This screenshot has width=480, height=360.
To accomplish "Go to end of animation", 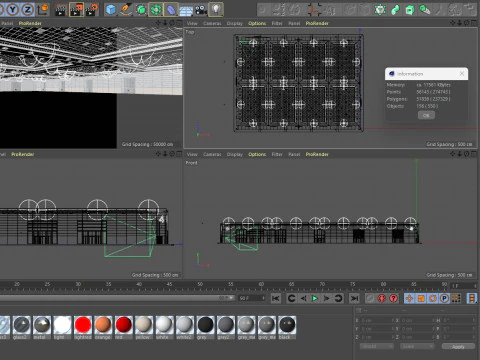I will point(354,298).
